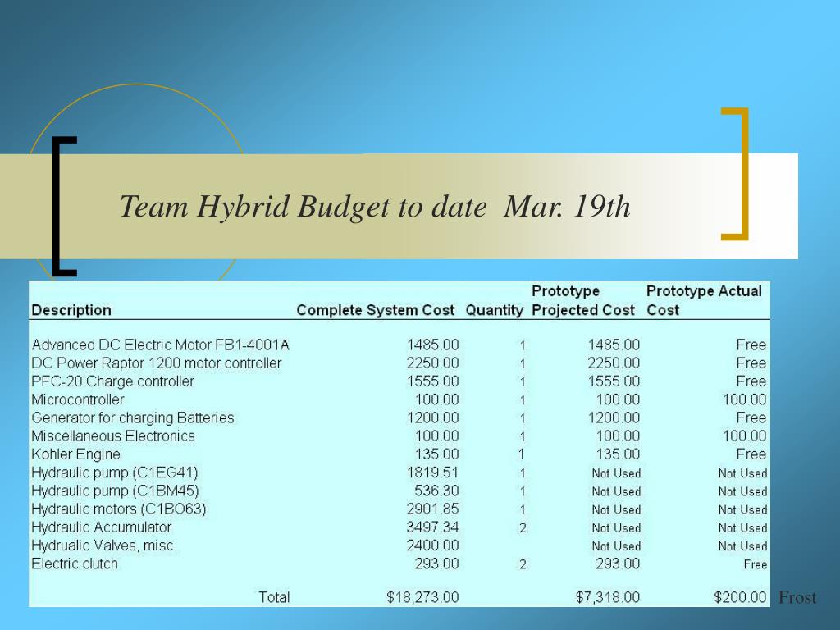840x630 pixels.
Task: Click the 'Prototype Actual Cost' header
Action: tap(704, 300)
